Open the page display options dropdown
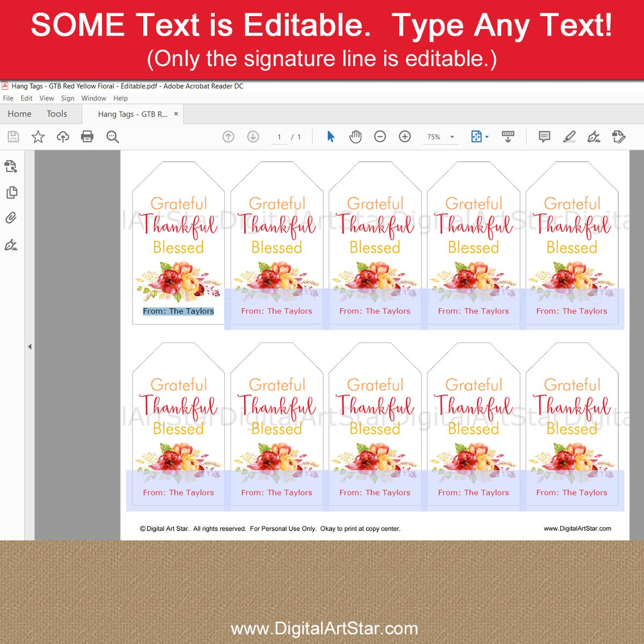This screenshot has height=644, width=644. point(487,137)
